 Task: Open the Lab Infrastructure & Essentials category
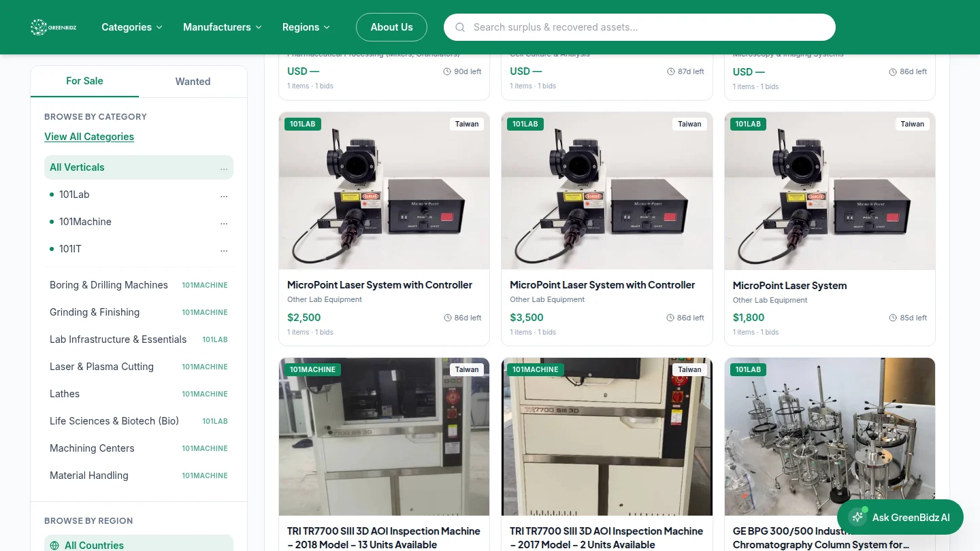139,339
